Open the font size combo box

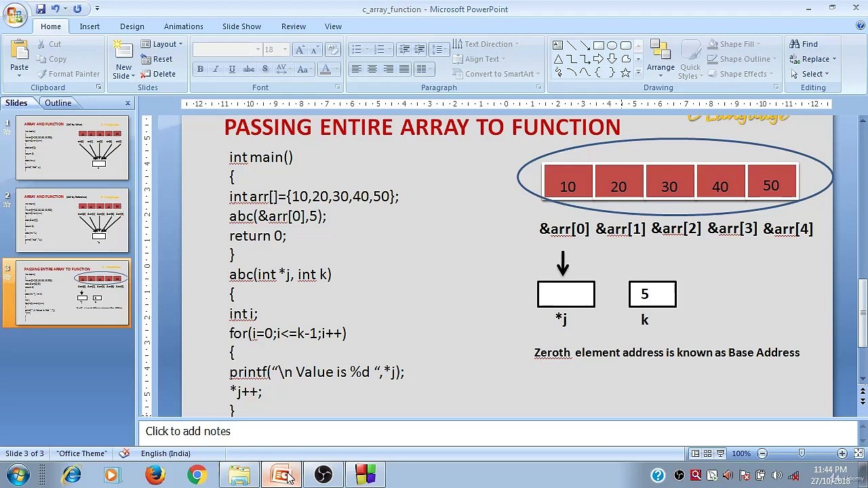click(276, 49)
